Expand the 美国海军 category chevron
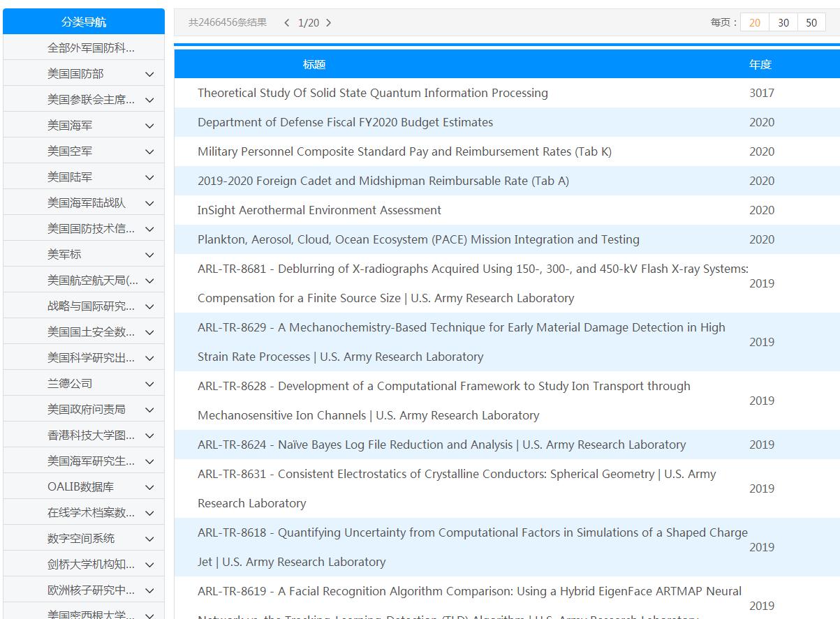 click(x=149, y=126)
